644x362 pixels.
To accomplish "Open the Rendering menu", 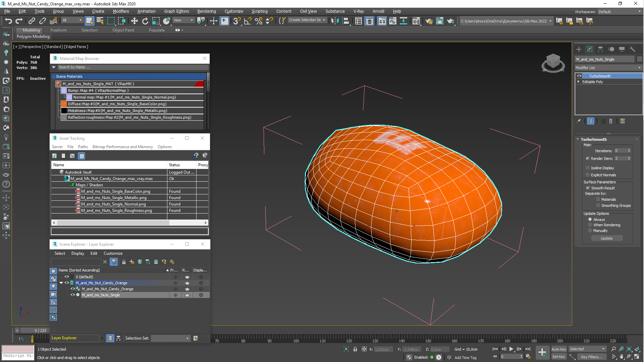I will pyautogui.click(x=206, y=11).
